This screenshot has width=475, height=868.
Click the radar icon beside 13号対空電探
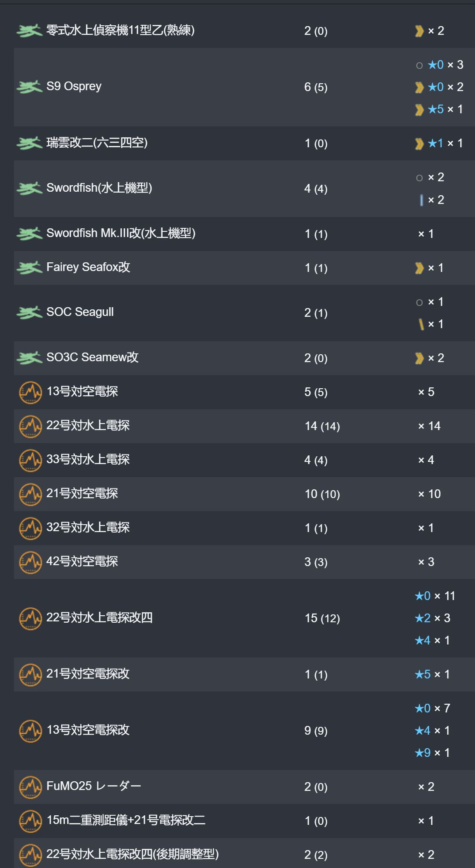pyautogui.click(x=30, y=392)
